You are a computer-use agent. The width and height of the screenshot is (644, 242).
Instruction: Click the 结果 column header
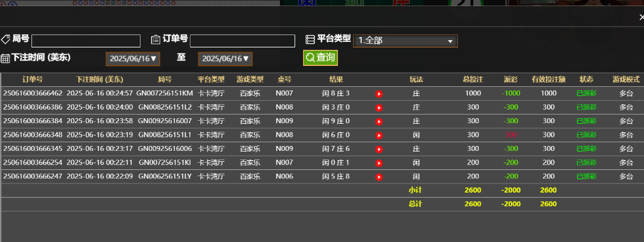pyautogui.click(x=336, y=79)
